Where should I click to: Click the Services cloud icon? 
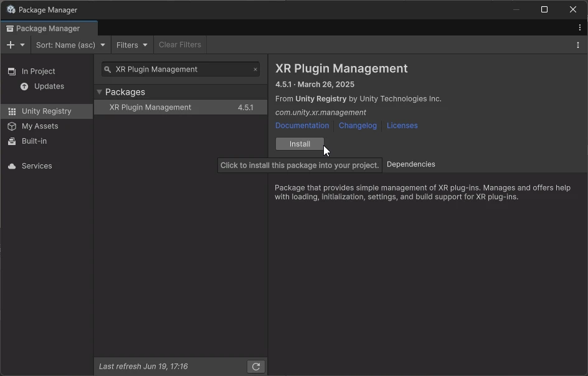click(11, 166)
